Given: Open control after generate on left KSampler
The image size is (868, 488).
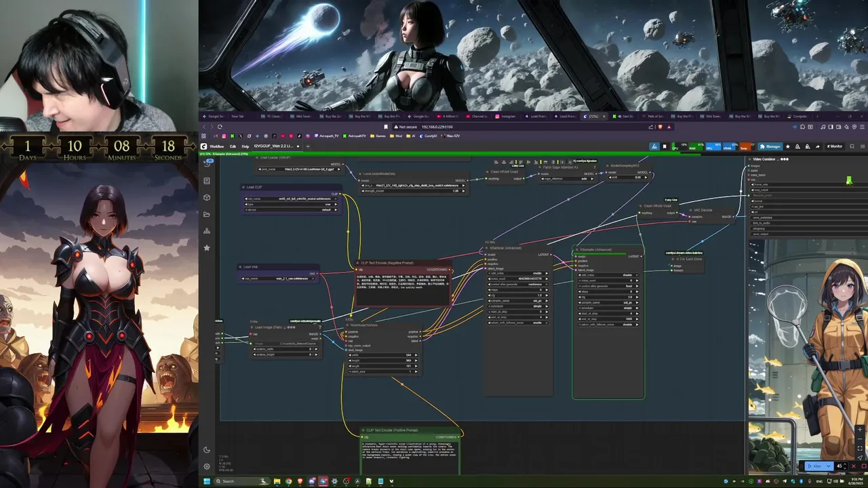Looking at the screenshot, I should [x=518, y=285].
